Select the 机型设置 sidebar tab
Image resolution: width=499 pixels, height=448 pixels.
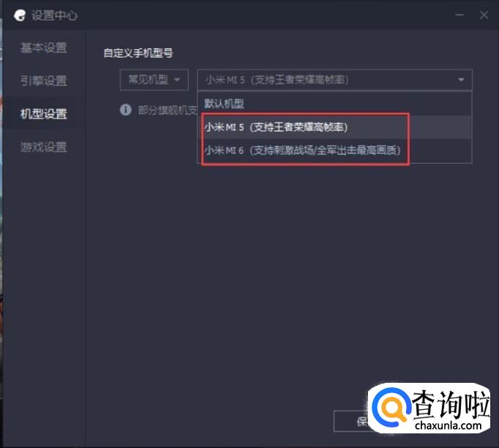(44, 113)
